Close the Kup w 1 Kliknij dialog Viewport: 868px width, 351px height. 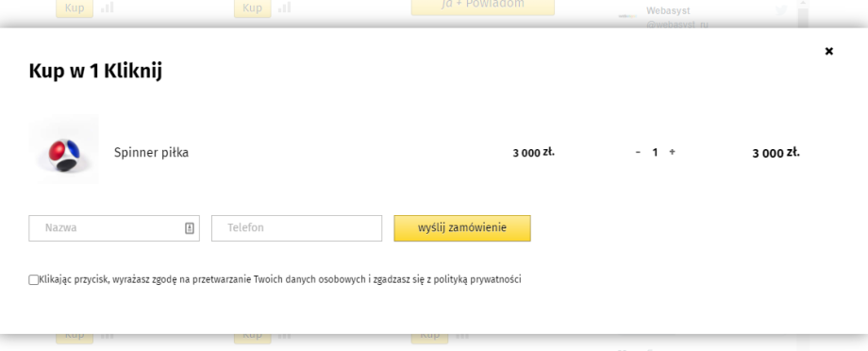828,52
